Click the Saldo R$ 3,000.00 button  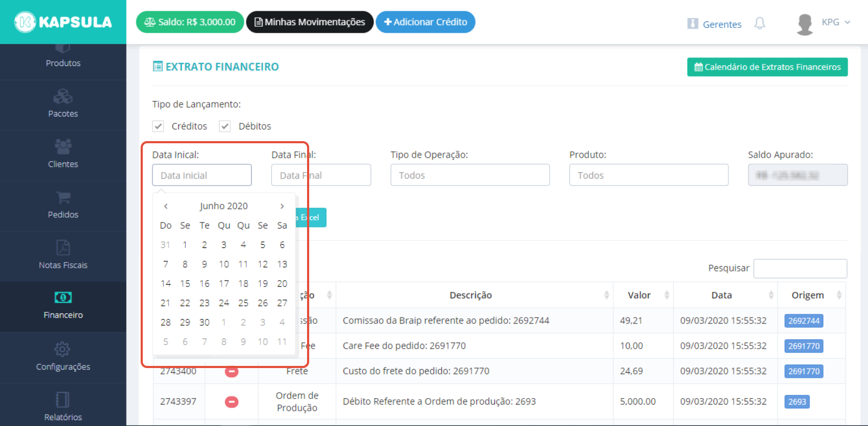[x=190, y=22]
